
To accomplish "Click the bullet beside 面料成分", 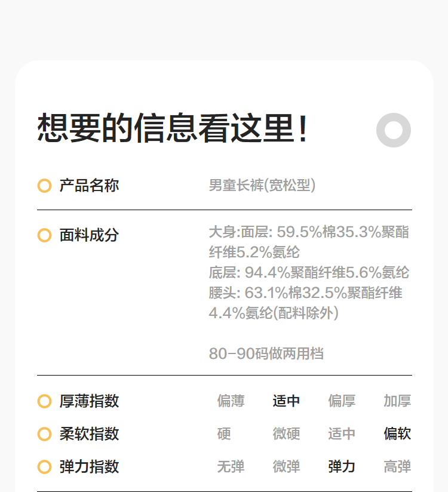I will 44,235.
